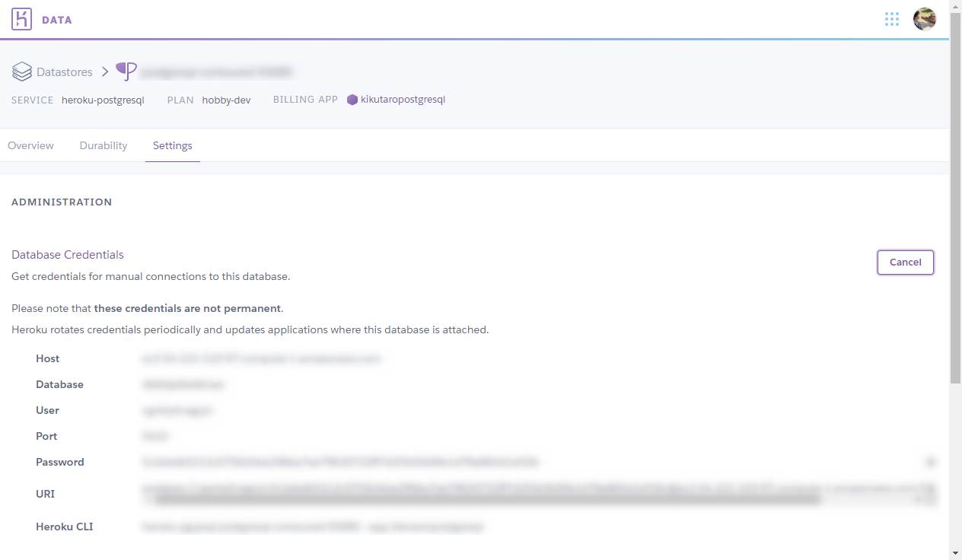Viewport: 962px width, 560px height.
Task: Click the blurred User value
Action: click(x=178, y=410)
